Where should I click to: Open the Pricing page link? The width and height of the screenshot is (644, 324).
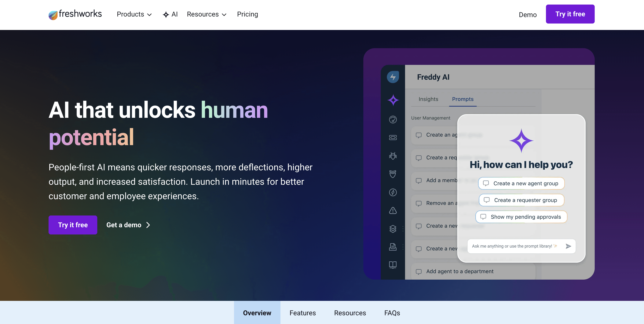(x=247, y=14)
